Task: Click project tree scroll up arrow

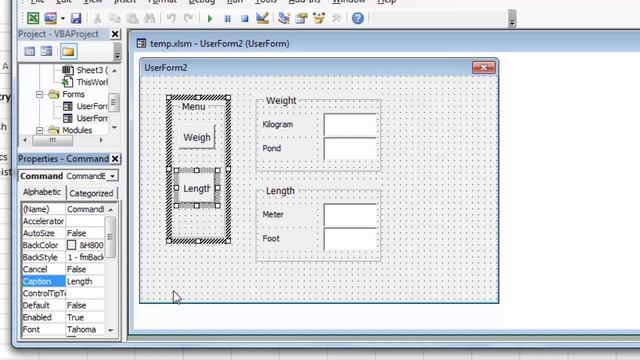Action: click(x=114, y=71)
